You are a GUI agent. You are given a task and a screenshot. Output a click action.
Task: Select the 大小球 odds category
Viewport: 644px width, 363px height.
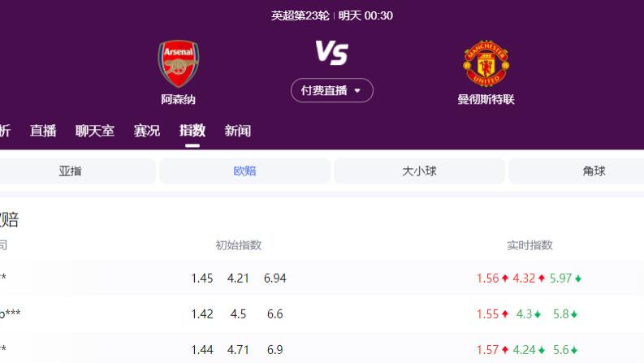point(419,171)
